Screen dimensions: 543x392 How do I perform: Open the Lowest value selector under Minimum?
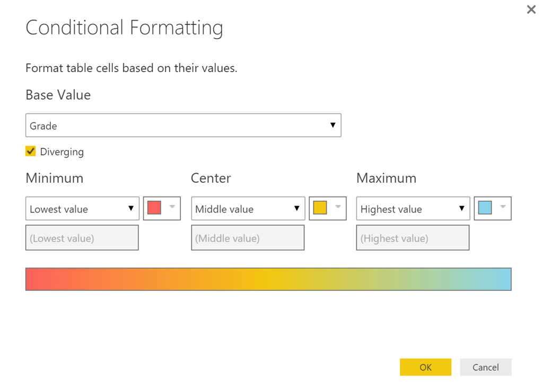[82, 209]
